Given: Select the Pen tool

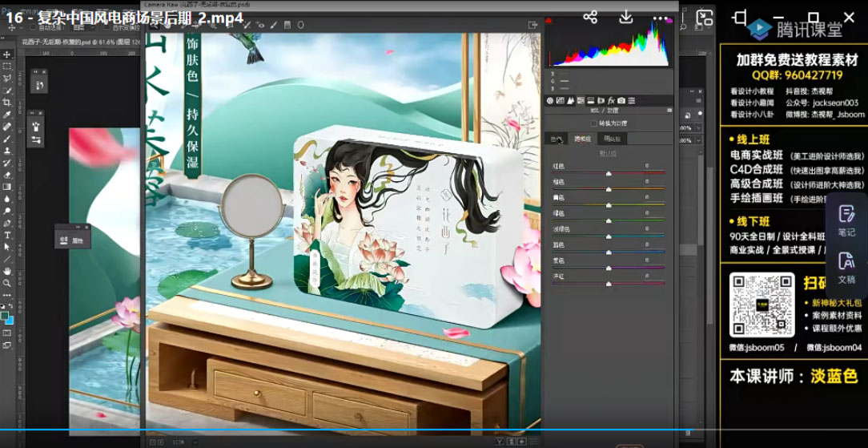Looking at the screenshot, I should 7,223.
